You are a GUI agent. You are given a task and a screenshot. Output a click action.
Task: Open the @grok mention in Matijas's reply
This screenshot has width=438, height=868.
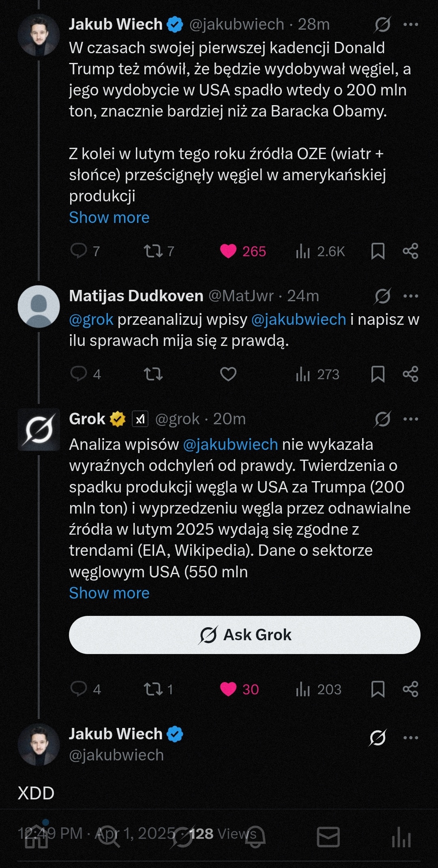point(91,320)
